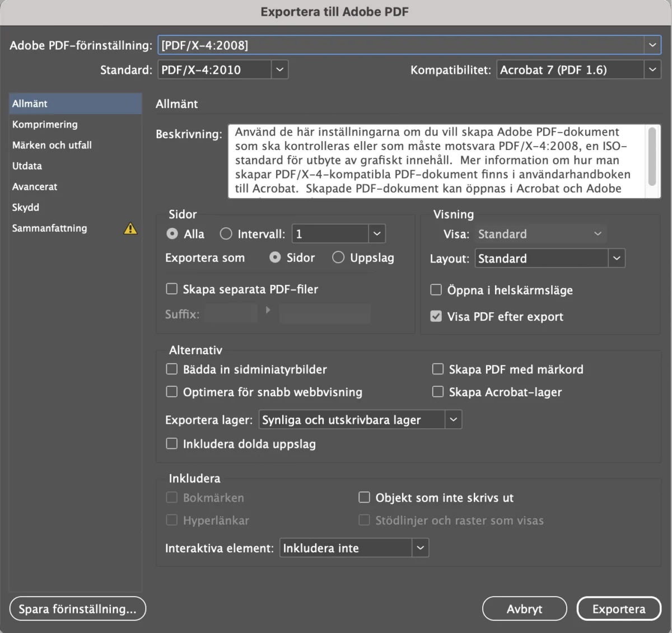The height and width of the screenshot is (633, 672).
Task: Open the Avancerat panel
Action: (x=76, y=186)
